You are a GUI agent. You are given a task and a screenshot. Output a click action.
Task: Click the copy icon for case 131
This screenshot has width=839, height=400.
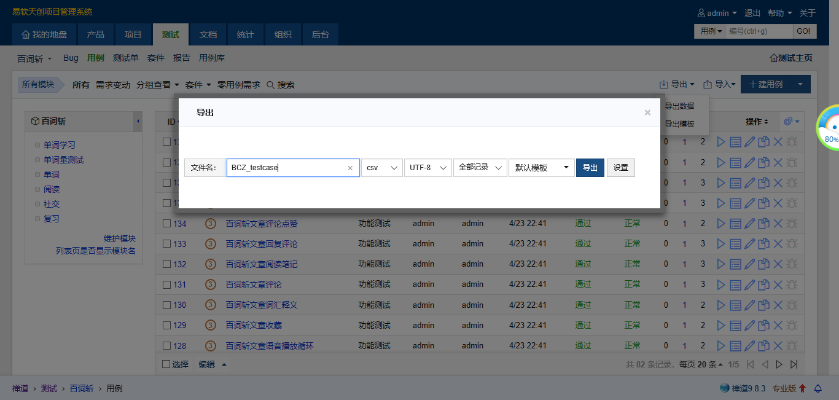pyautogui.click(x=764, y=285)
